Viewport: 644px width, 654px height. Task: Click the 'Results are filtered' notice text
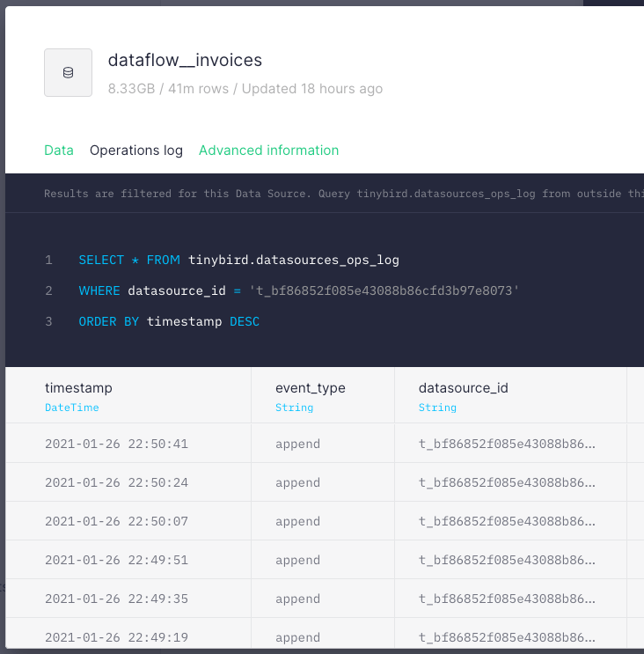coord(343,194)
